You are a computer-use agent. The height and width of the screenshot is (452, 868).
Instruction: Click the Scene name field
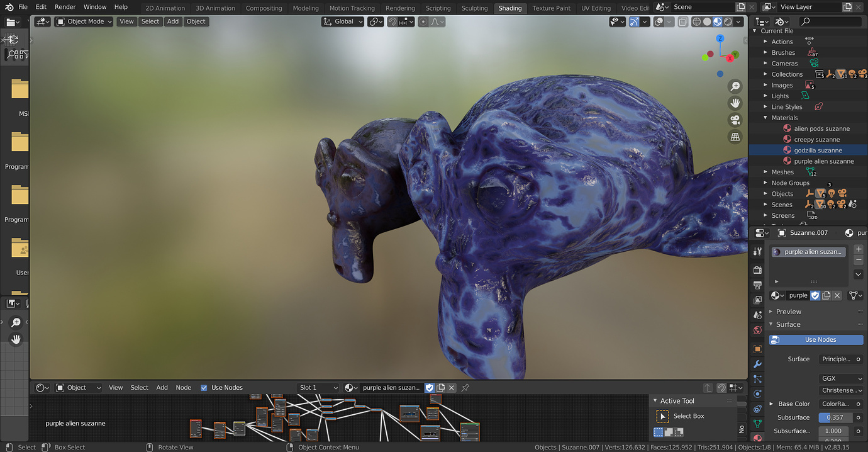[x=703, y=7]
